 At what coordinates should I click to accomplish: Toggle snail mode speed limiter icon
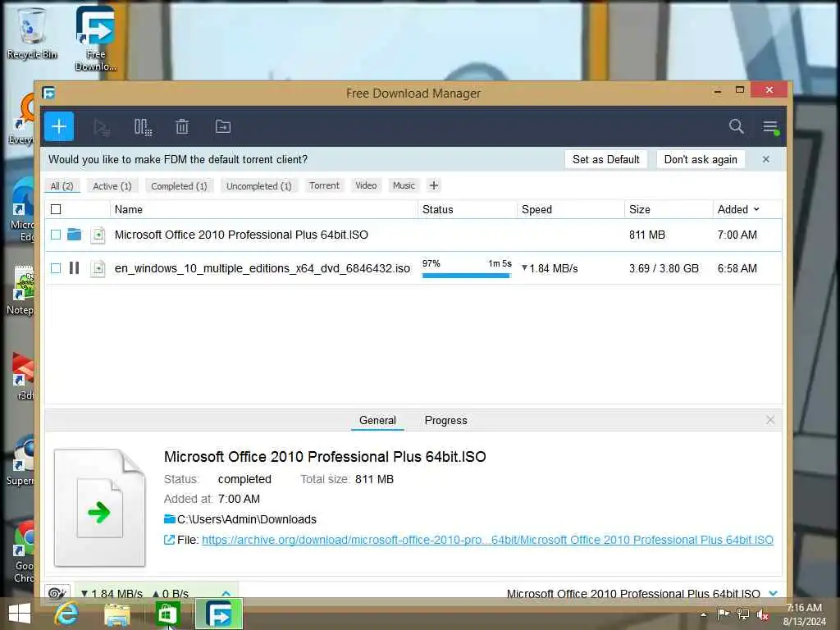pyautogui.click(x=57, y=592)
